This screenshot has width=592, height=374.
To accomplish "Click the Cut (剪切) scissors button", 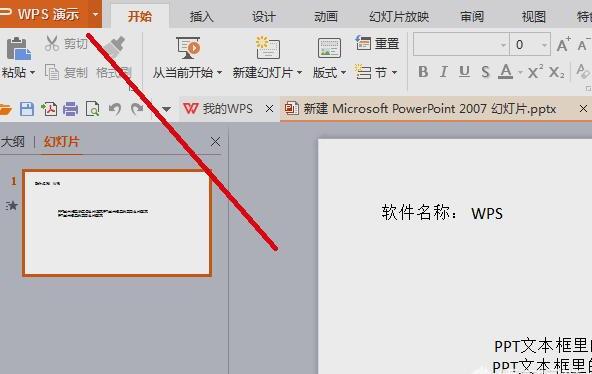I will pyautogui.click(x=66, y=43).
